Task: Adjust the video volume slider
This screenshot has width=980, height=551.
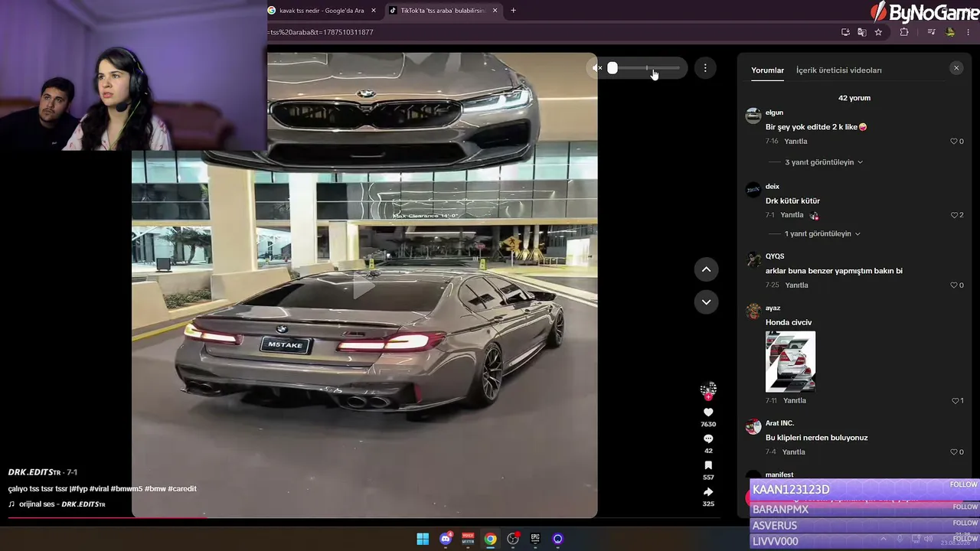Action: point(645,68)
